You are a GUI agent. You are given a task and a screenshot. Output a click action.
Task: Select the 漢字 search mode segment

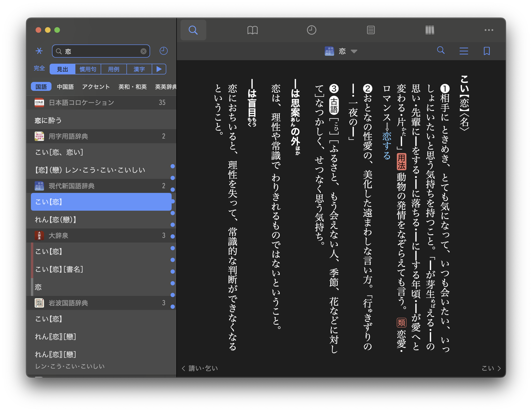click(x=139, y=69)
